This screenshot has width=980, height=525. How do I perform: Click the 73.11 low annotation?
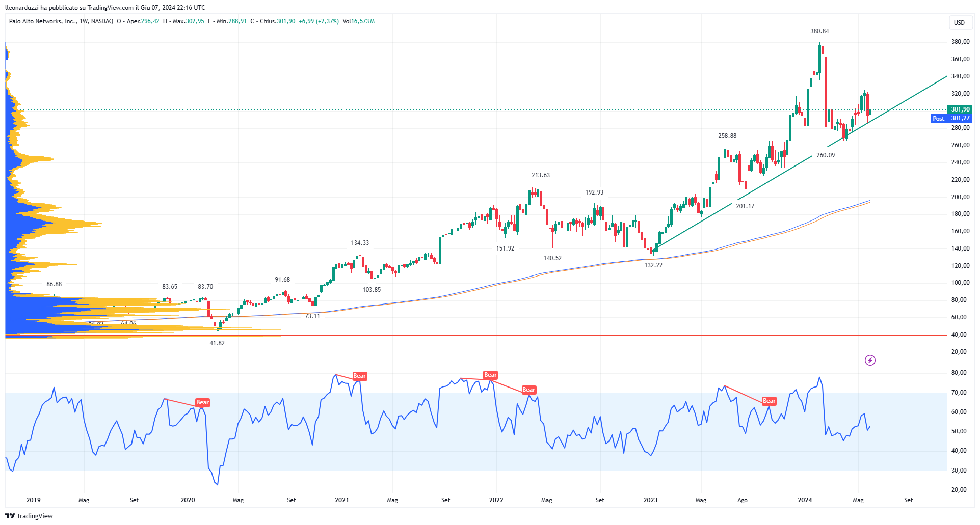coord(312,316)
